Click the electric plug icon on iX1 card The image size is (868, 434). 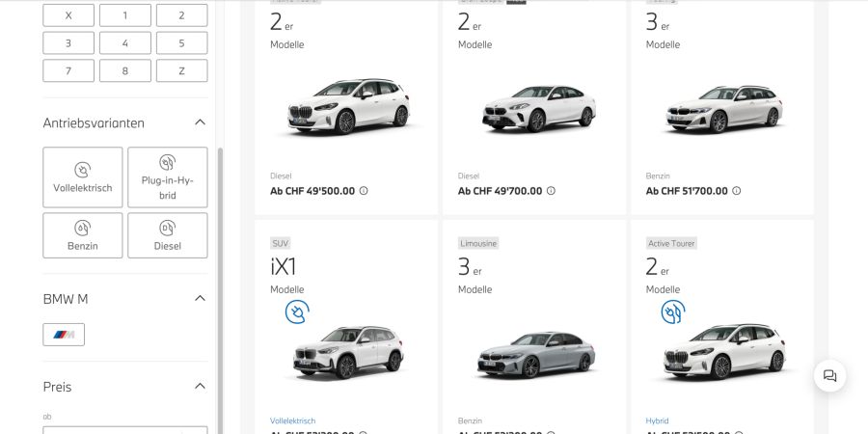297,312
